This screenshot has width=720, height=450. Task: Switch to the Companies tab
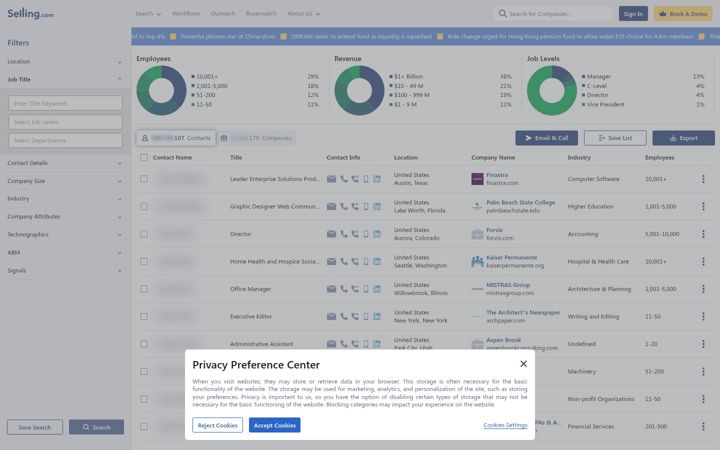(256, 138)
